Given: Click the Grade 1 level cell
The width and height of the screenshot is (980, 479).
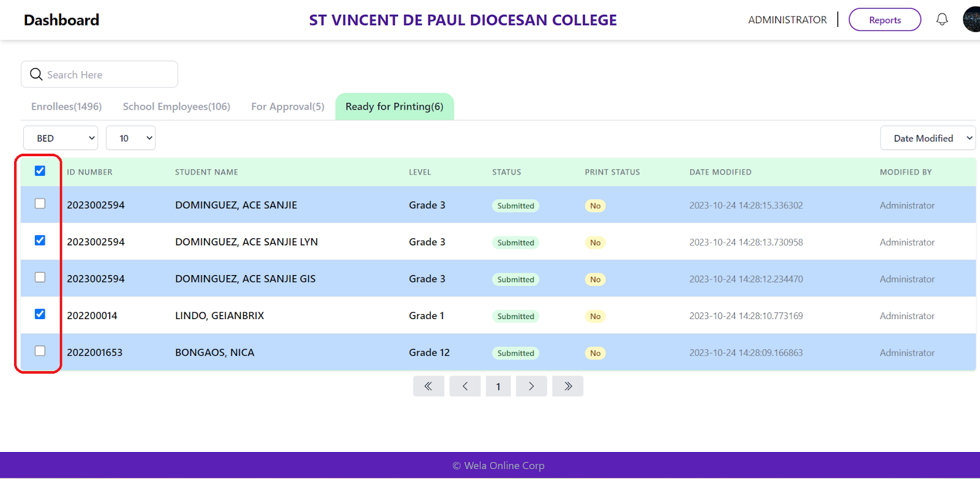Looking at the screenshot, I should point(426,315).
